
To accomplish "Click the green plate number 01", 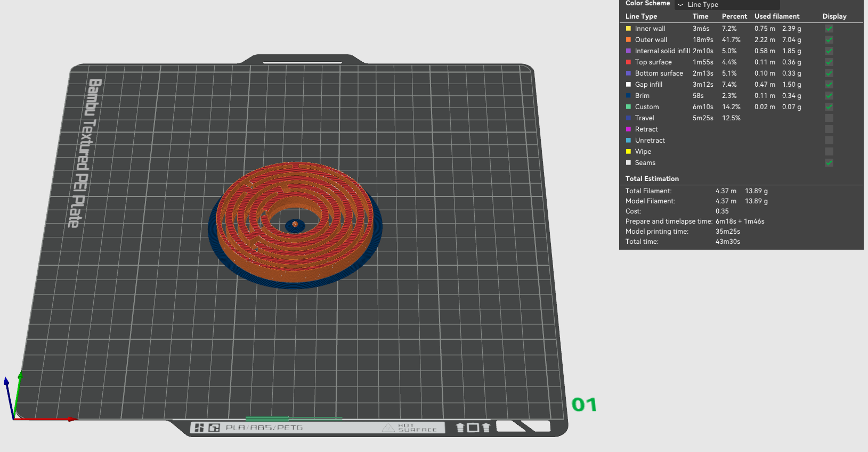I will 584,405.
